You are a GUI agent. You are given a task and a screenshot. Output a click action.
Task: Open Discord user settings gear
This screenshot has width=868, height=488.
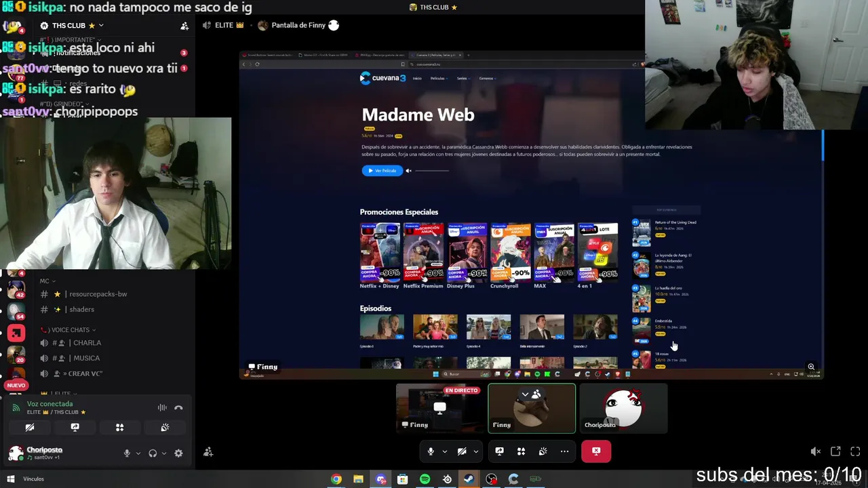point(178,453)
